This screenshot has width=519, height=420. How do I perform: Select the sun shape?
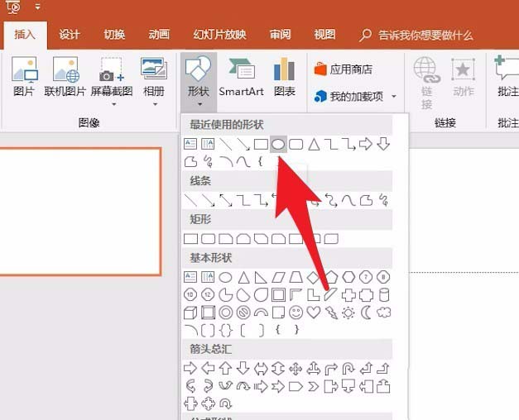point(348,313)
